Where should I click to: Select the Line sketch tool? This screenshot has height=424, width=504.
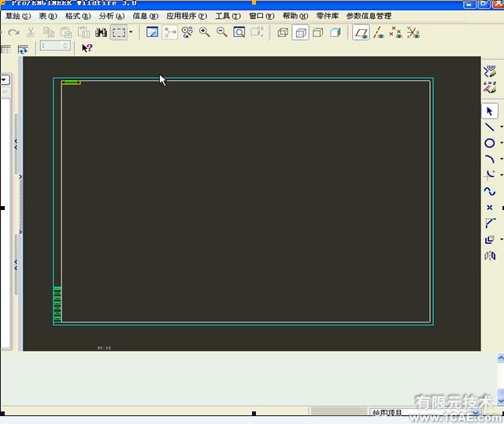tap(490, 127)
